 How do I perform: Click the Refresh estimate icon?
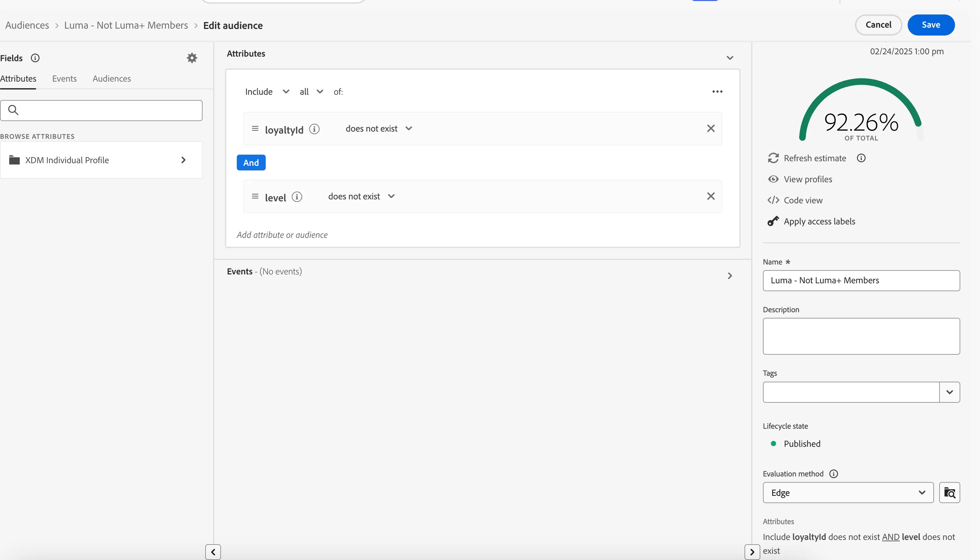[773, 158]
